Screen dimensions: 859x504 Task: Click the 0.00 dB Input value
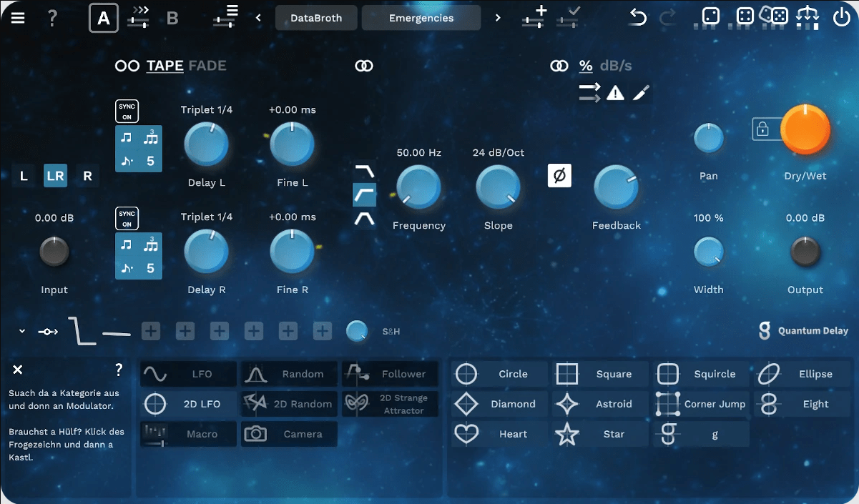coord(54,218)
